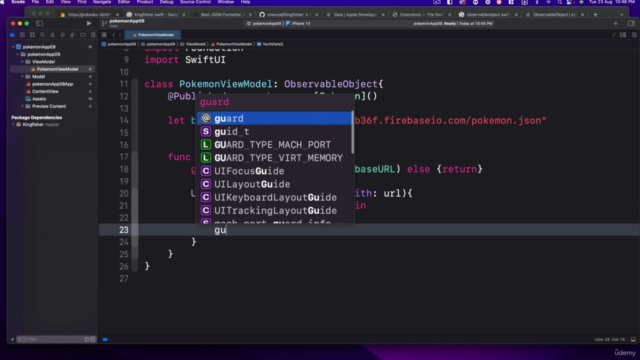Collapse the pokemonApp09 group folder
640x360 pixels.
(18, 54)
